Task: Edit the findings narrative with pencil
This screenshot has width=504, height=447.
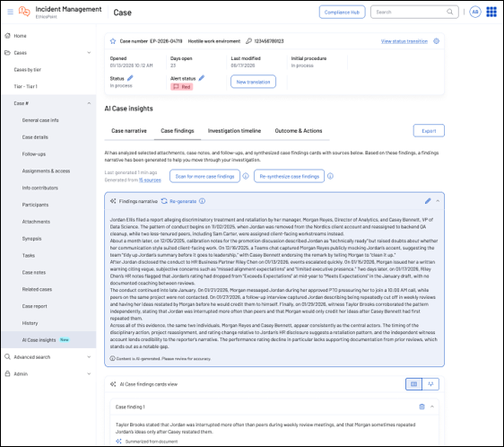Action: click(x=428, y=201)
